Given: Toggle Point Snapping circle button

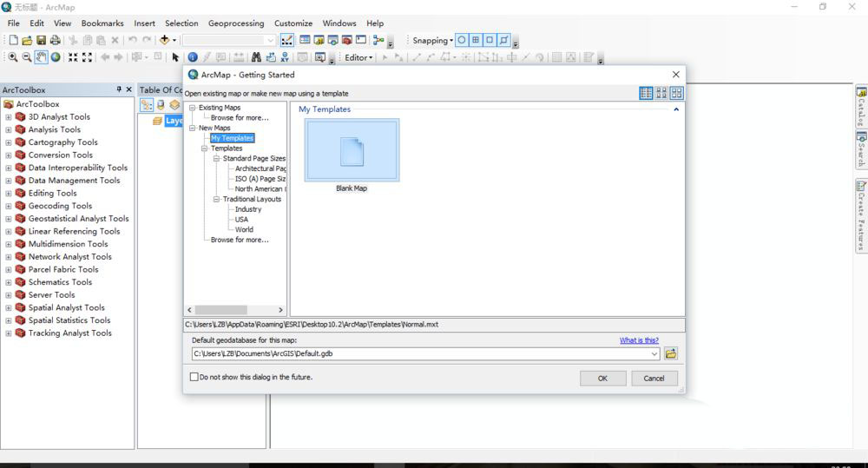Looking at the screenshot, I should [461, 40].
